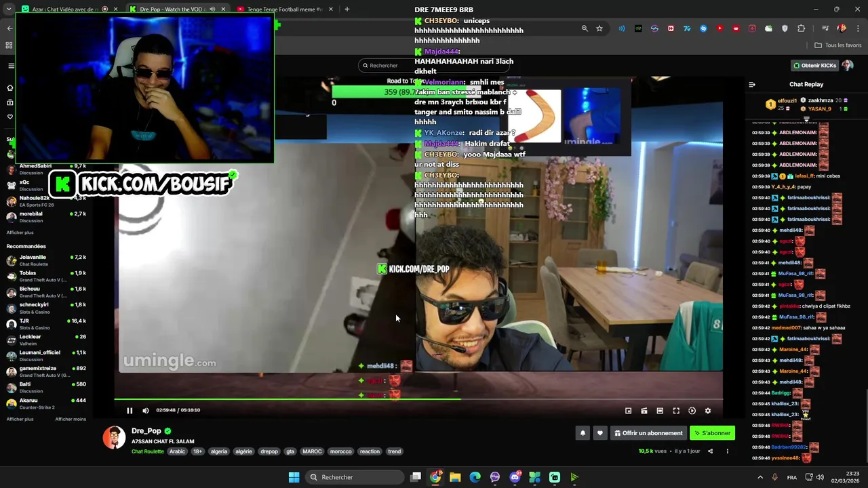Open Microsoft Edge from taskbar
This screenshot has height=488, width=868.
pos(475,477)
